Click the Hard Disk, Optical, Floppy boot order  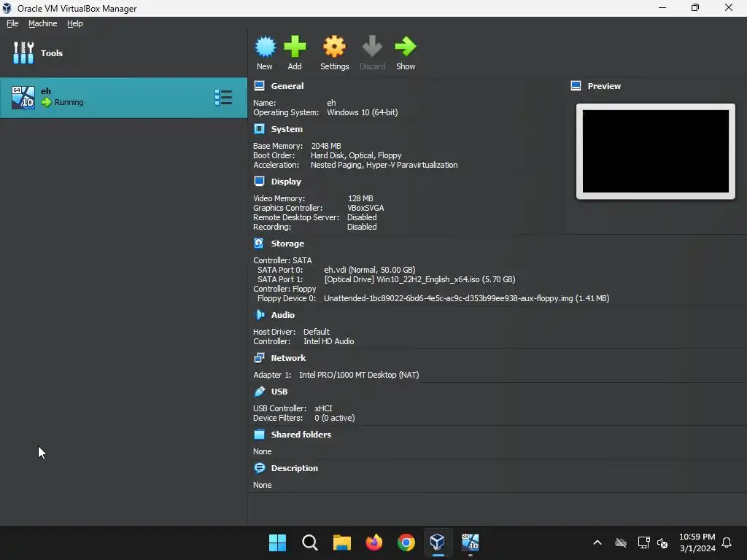[356, 155]
